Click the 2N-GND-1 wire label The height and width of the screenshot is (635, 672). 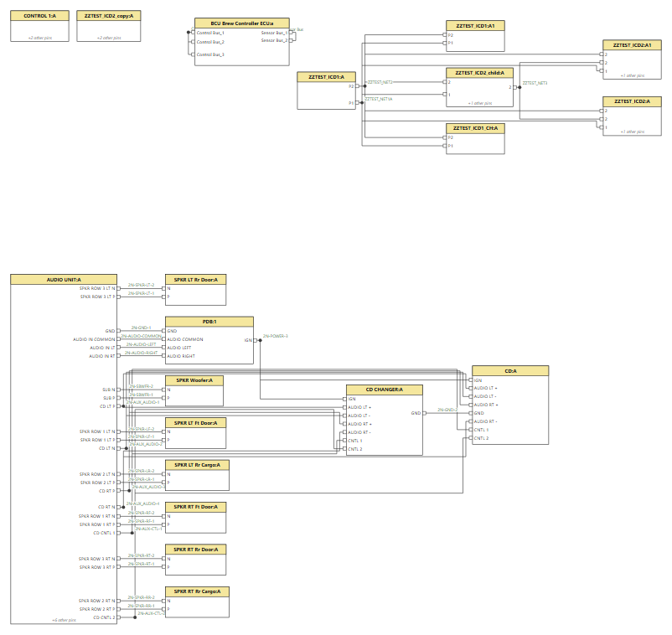141,328
